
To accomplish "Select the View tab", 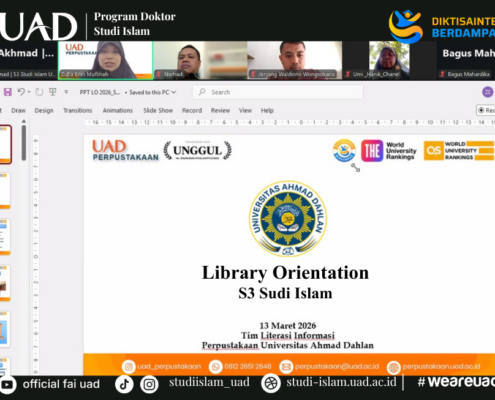I will click(245, 110).
